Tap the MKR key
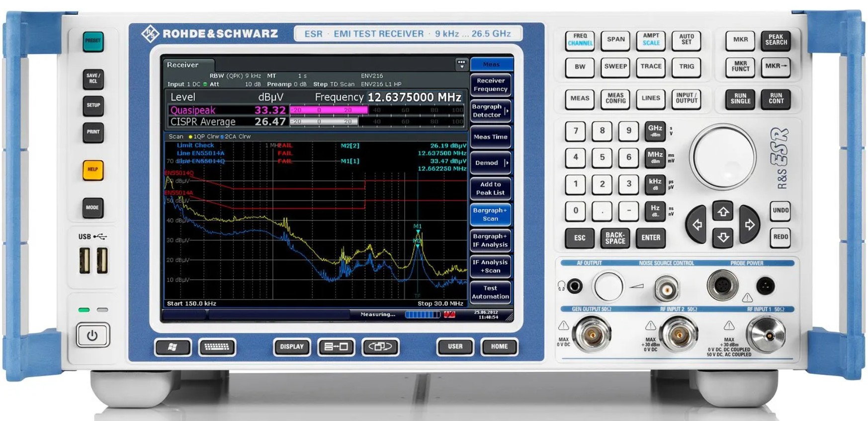Screen dimensions: 868x421 (740, 40)
